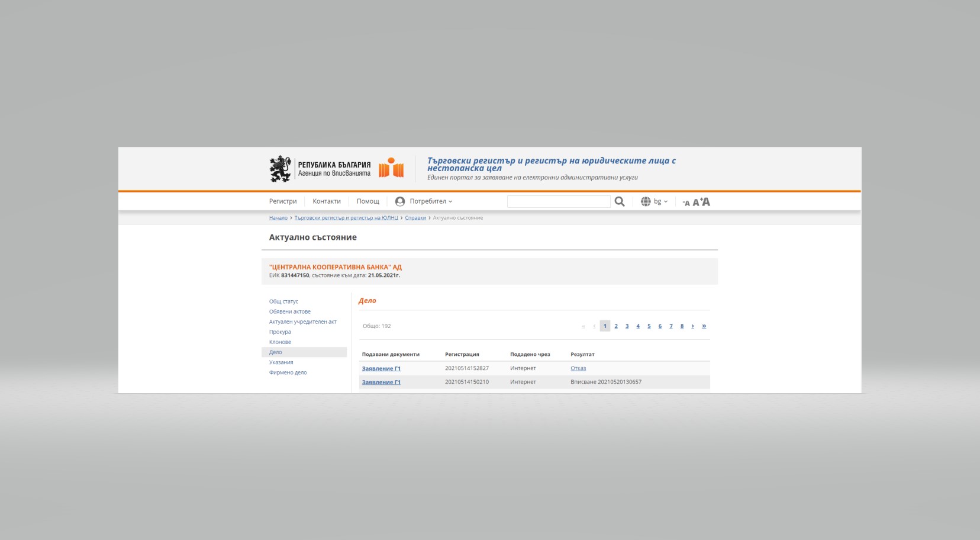Click registration number 20210514150210

[467, 382]
